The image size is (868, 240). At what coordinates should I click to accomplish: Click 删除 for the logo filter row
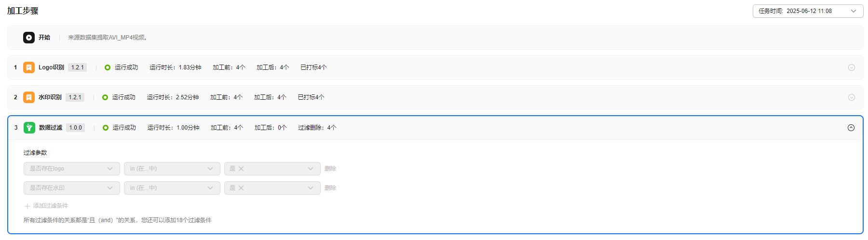point(330,169)
